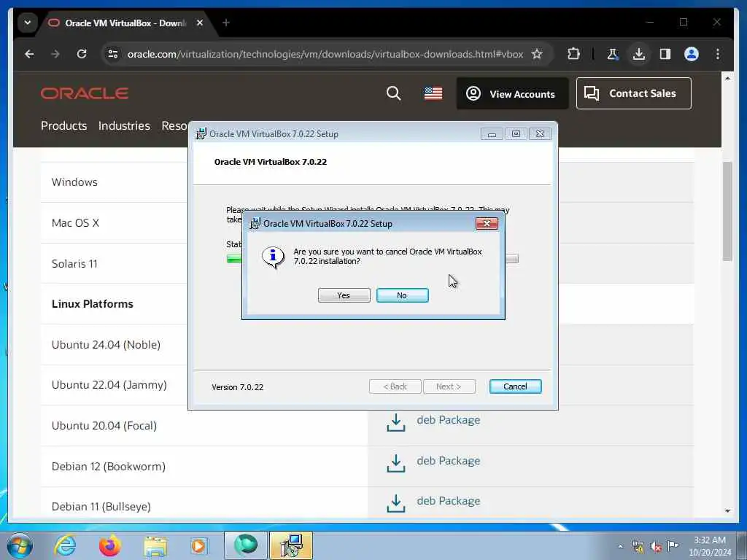Click Debian 11 (Bullseye) text
The height and width of the screenshot is (560, 747).
[101, 507]
